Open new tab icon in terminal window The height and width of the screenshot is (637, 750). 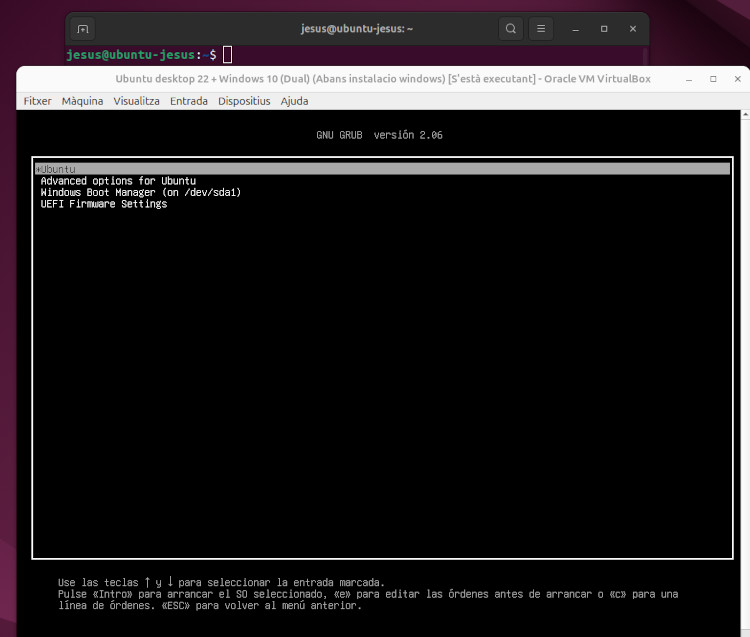(83, 29)
